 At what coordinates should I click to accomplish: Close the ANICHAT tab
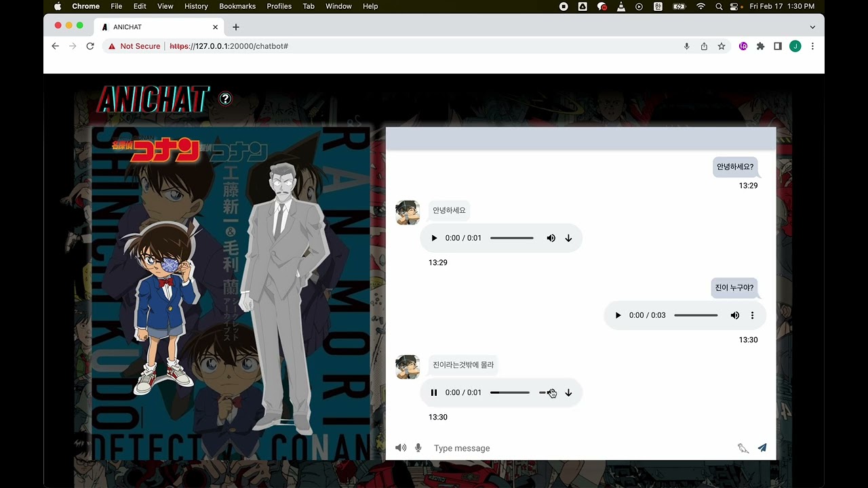click(x=216, y=27)
